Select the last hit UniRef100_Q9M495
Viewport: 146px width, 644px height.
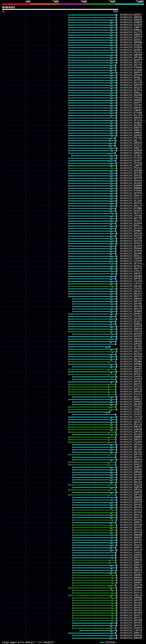point(131,638)
